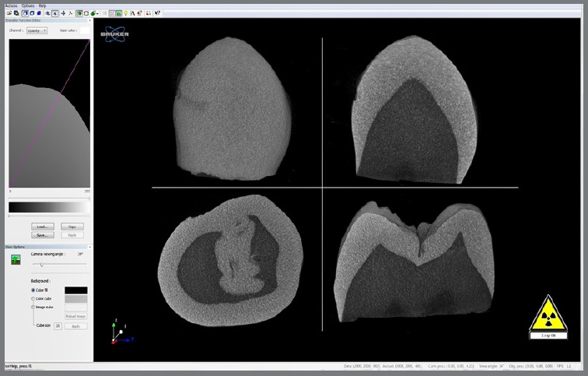Viewport: 588px width, 376px height.
Task: Select the solid blue cube rendering icon
Action: 39,13
